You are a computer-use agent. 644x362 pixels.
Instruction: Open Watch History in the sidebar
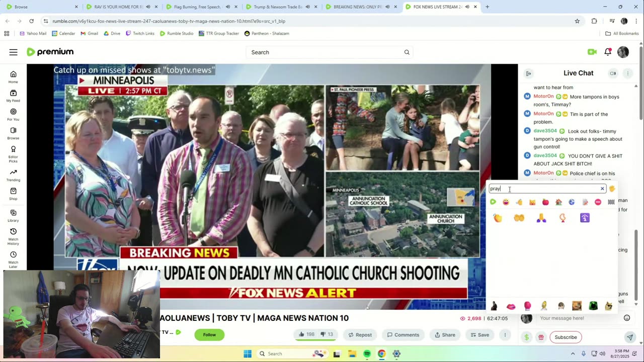[13, 236]
